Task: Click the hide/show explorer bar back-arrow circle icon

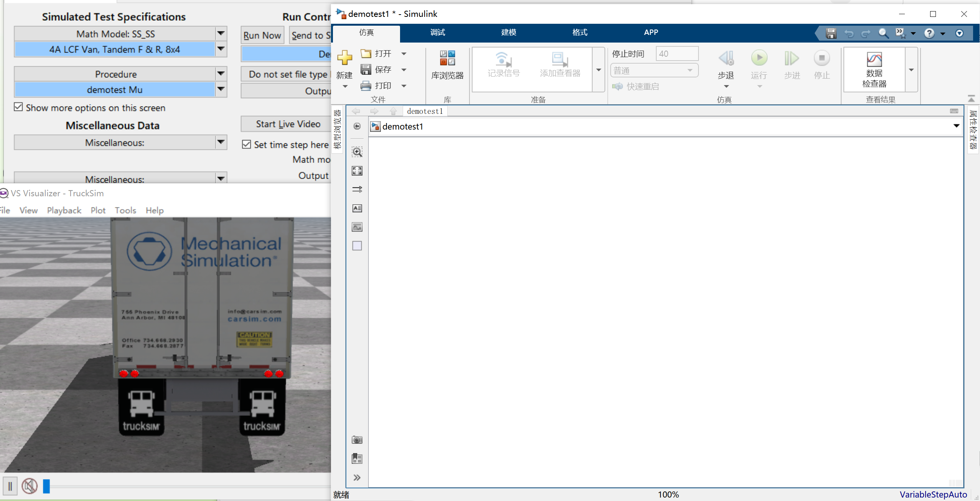Action: [357, 126]
